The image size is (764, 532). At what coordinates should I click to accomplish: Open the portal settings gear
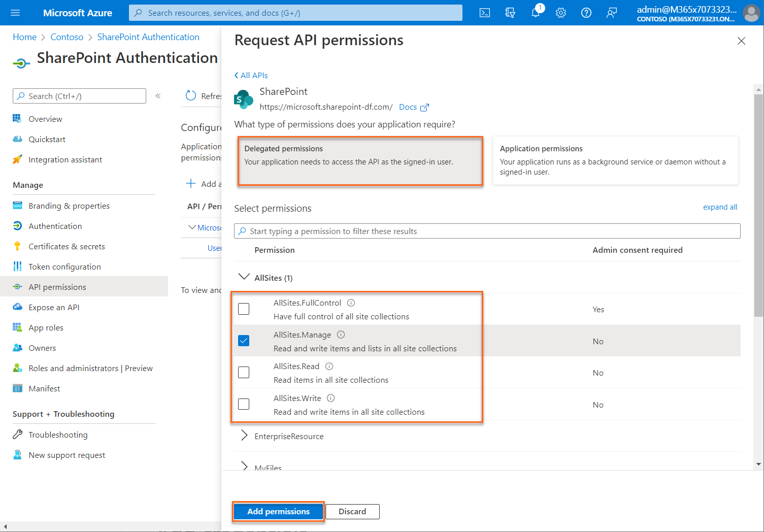pyautogui.click(x=560, y=13)
